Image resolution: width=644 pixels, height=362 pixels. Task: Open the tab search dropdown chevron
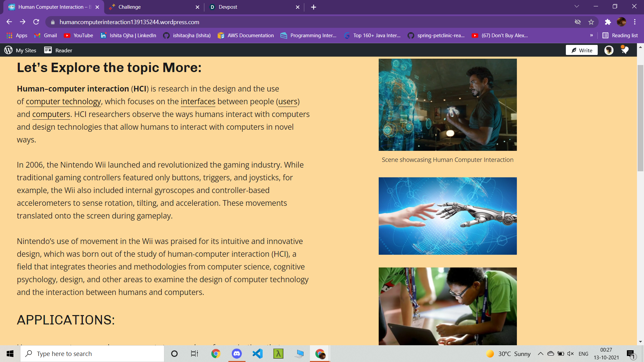pos(576,6)
